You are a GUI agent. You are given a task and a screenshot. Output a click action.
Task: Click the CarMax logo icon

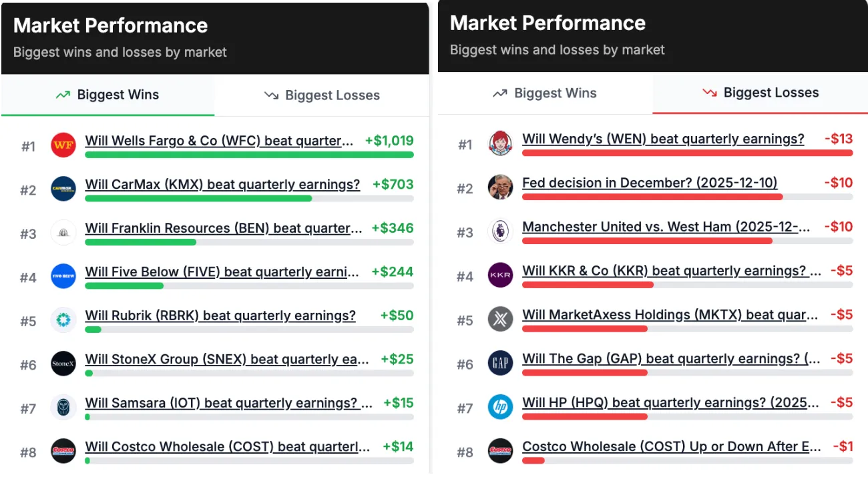(63, 189)
